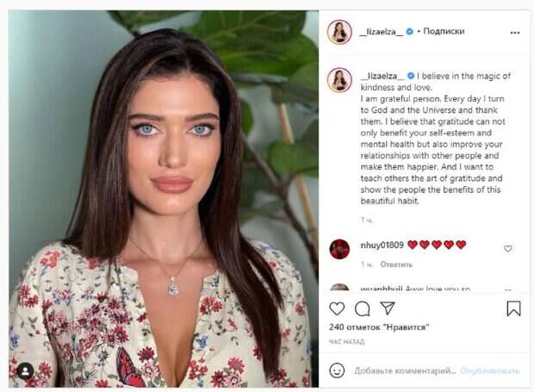Like the post with heart icon
This screenshot has height=392, width=534.
[337, 308]
